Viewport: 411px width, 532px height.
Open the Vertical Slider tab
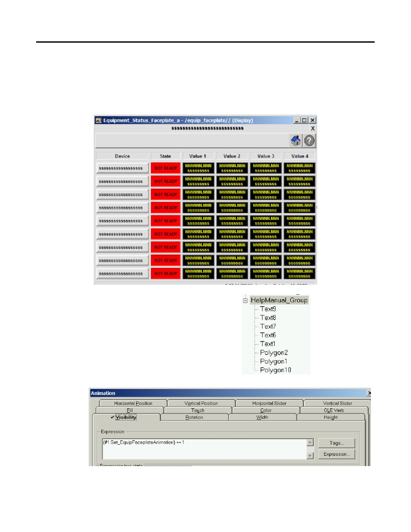[x=337, y=403]
